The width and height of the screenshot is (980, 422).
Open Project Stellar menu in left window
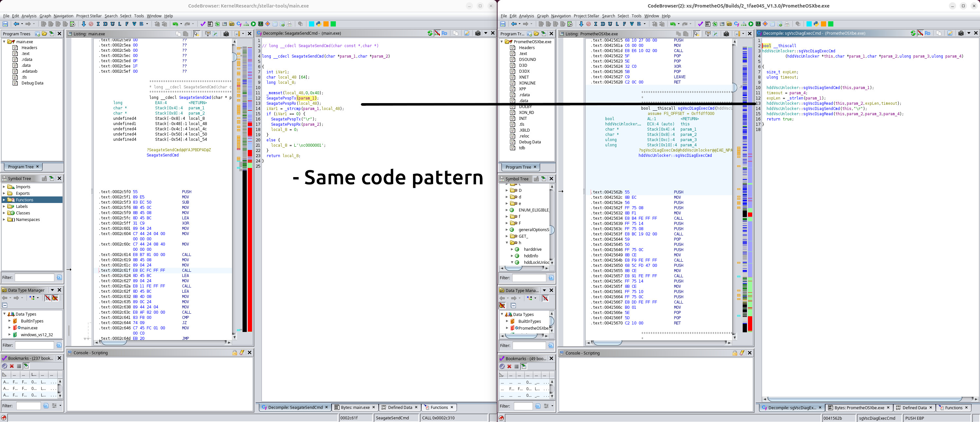coord(89,16)
